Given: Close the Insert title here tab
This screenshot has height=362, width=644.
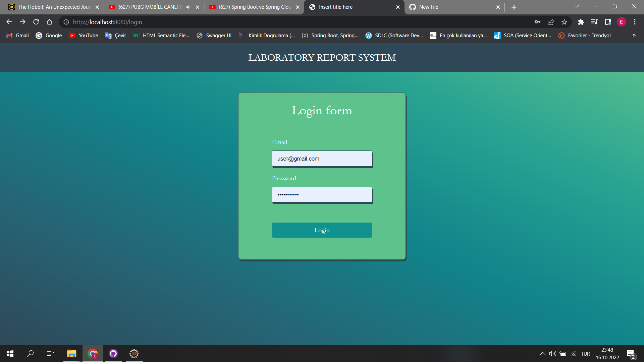Looking at the screenshot, I should tap(398, 7).
